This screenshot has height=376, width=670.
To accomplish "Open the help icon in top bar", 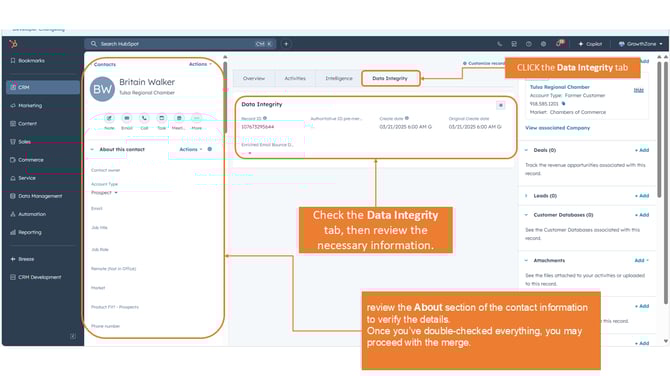I will coord(529,44).
